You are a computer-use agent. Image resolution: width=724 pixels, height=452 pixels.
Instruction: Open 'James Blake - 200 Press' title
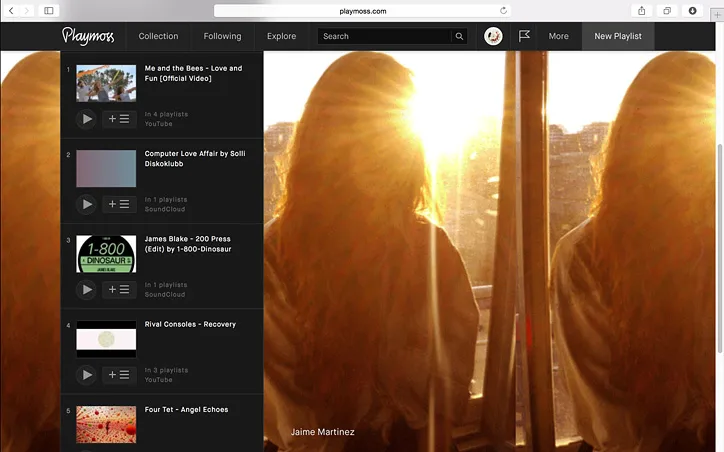pos(188,244)
